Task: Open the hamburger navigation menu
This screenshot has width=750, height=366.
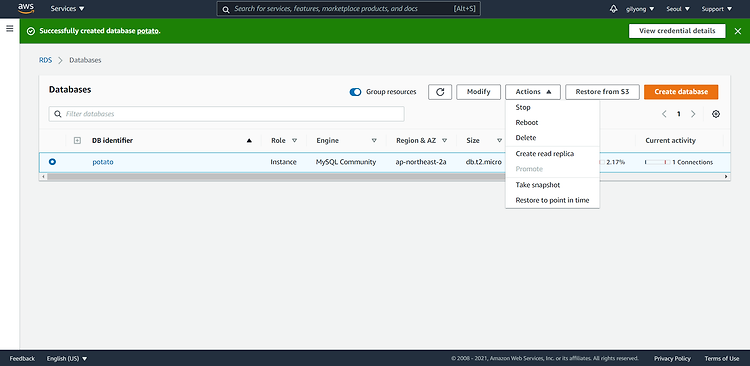Action: (x=10, y=29)
